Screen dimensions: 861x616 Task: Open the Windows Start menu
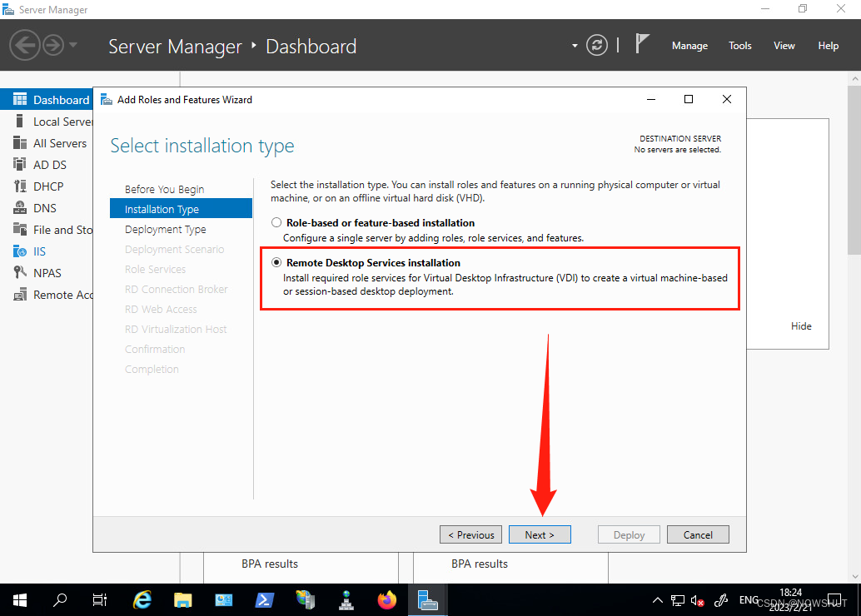coord(20,600)
